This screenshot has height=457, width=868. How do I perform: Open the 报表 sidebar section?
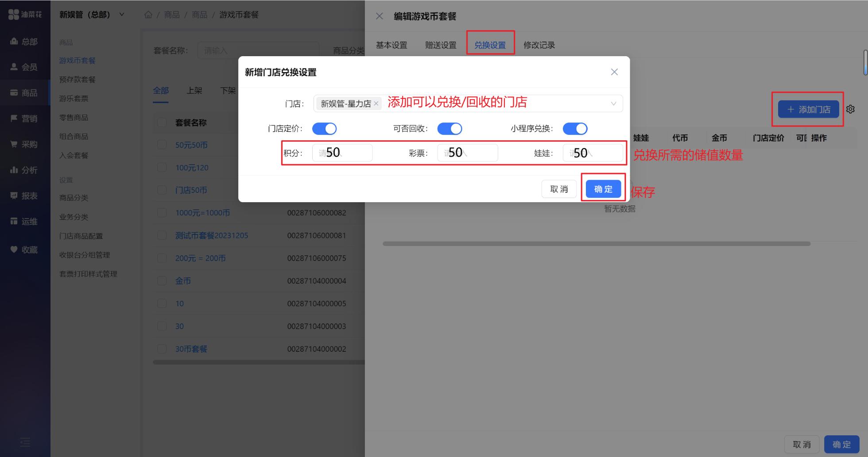24,196
